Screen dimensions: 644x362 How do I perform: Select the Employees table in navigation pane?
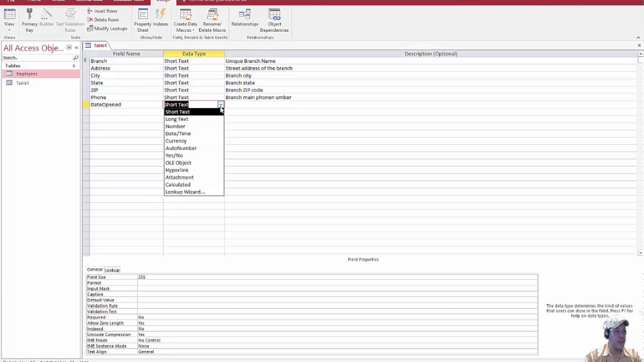click(x=41, y=74)
